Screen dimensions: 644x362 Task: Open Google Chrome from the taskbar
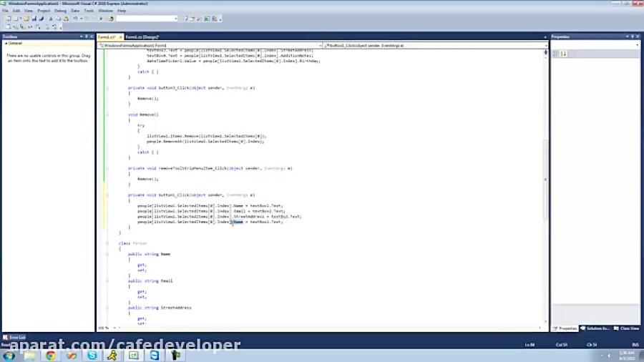coord(51,356)
